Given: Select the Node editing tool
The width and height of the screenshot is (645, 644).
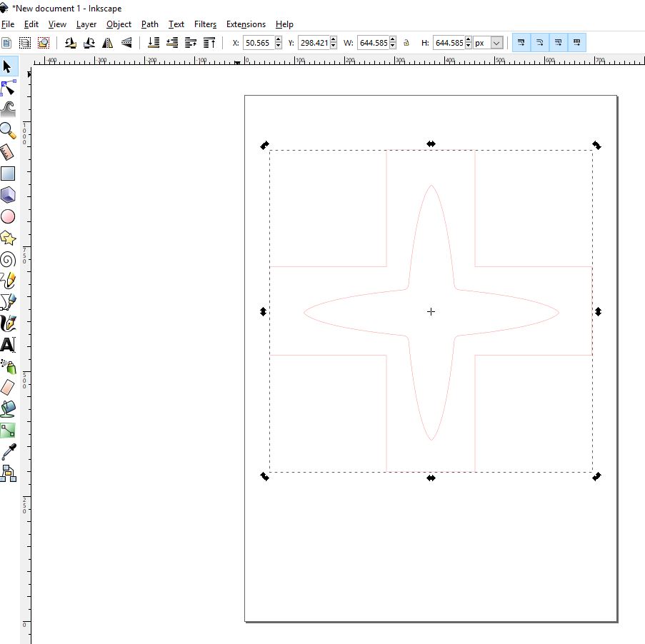Looking at the screenshot, I should point(8,88).
